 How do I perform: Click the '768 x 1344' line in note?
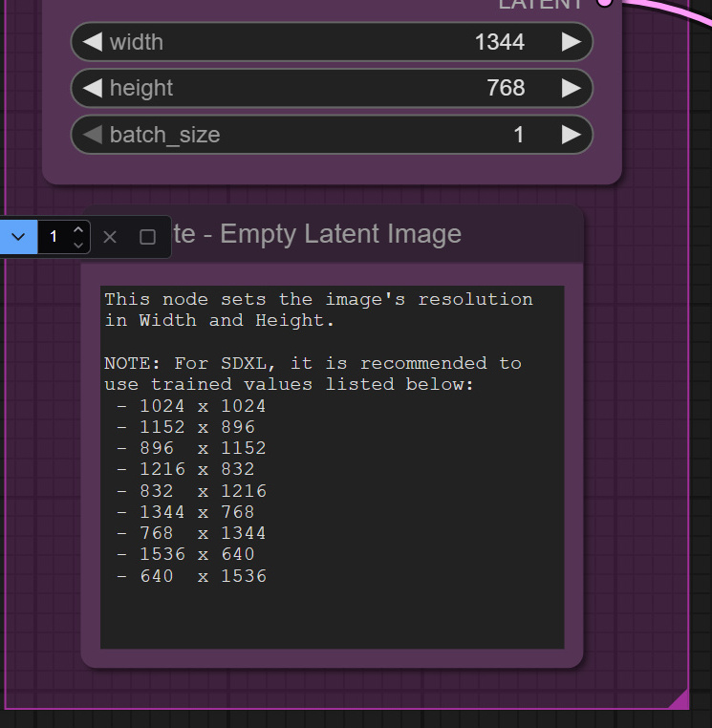point(203,533)
